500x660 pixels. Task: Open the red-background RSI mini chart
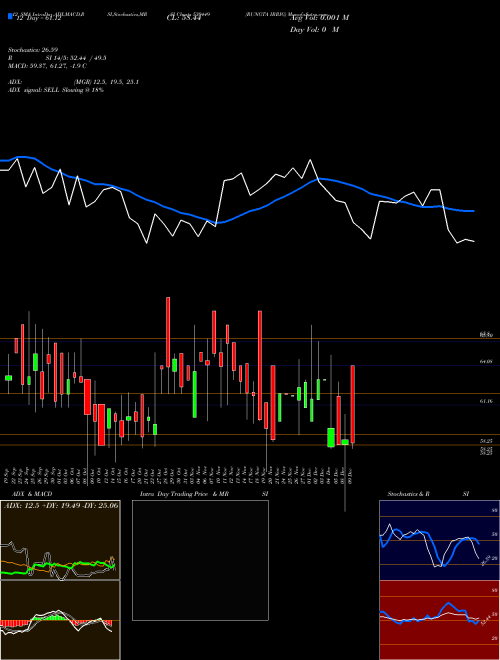point(439,620)
